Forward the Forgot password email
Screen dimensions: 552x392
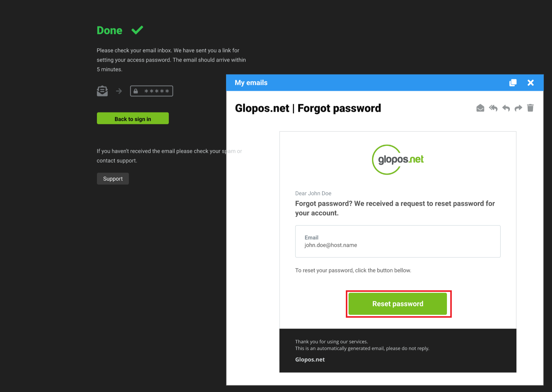point(518,108)
